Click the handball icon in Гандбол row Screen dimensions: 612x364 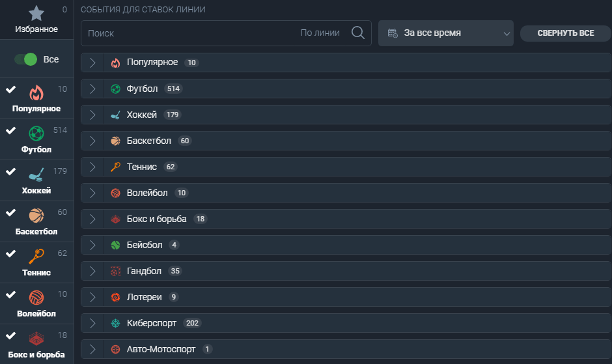click(115, 271)
